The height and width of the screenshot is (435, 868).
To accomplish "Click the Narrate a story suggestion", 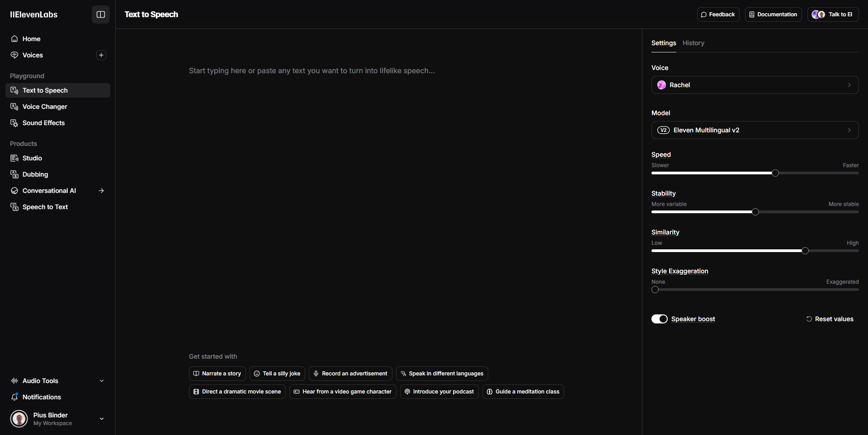I will tap(217, 374).
